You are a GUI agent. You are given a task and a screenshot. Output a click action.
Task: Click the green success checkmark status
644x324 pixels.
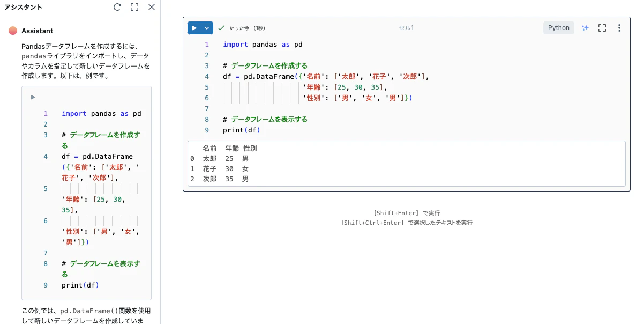tap(221, 28)
